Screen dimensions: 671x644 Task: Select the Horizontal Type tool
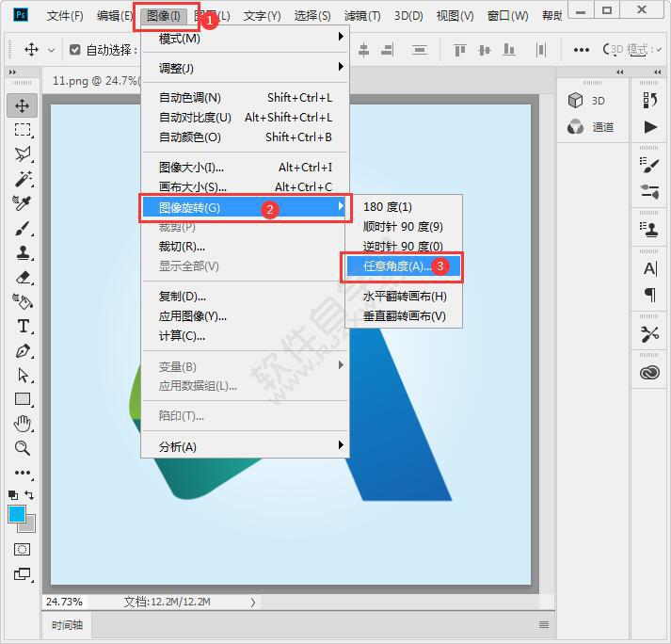(23, 326)
